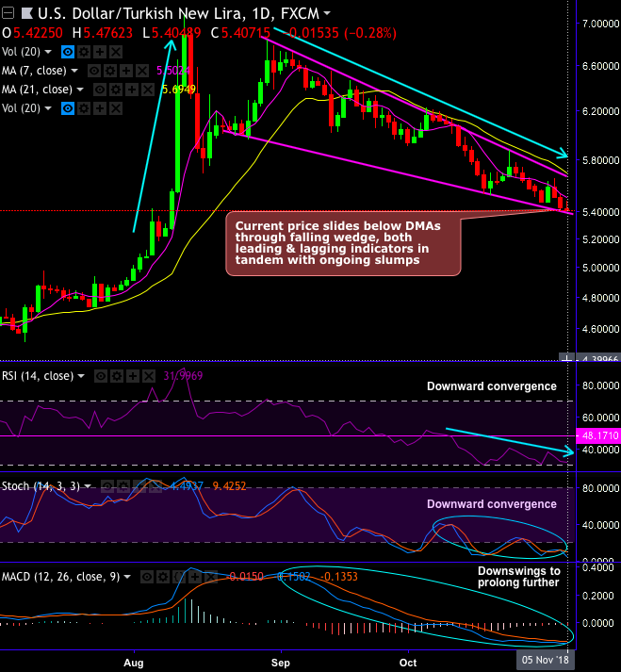The height and width of the screenshot is (672, 621).
Task: Select 'Downswings to prolong further' text label
Action: tap(518, 577)
